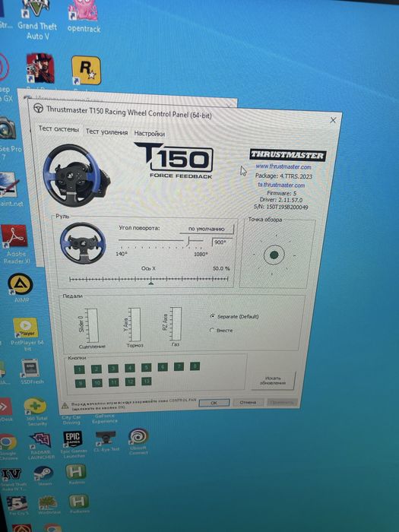Click the Газ RZ Axis pedal bar
Viewport: 399px width, 532px height.
pyautogui.click(x=176, y=323)
